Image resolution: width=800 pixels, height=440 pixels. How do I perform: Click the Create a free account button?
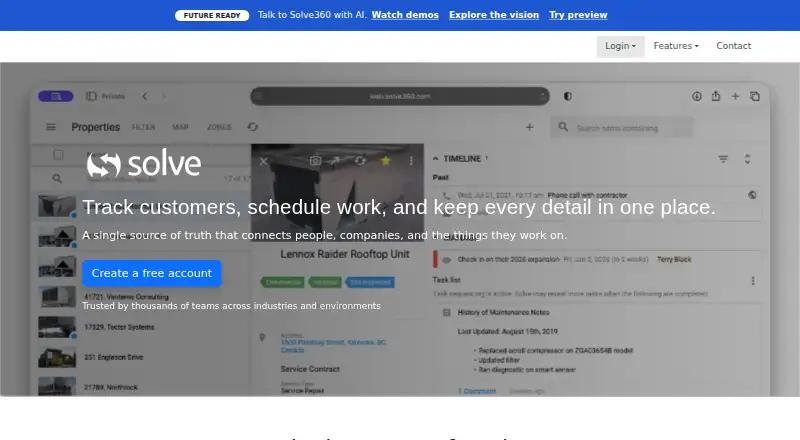152,273
